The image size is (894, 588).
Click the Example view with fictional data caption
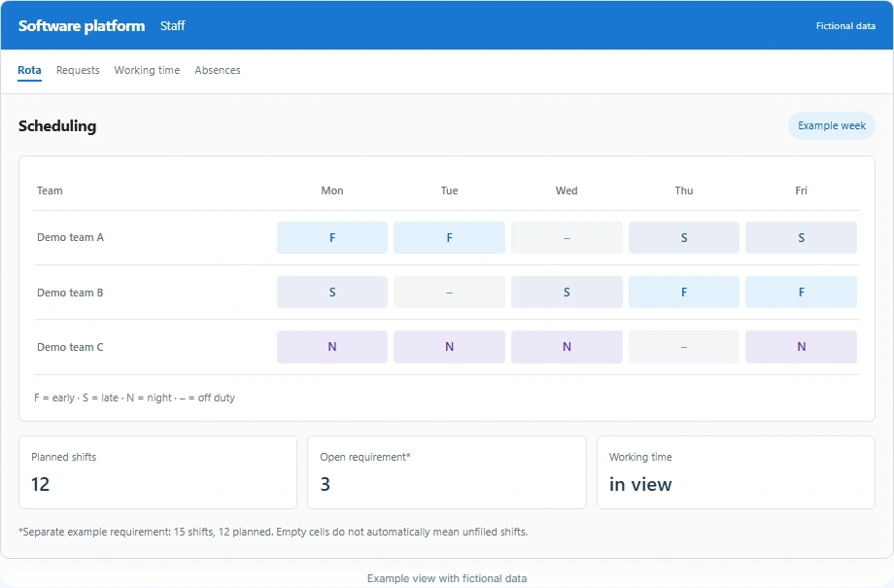447,578
